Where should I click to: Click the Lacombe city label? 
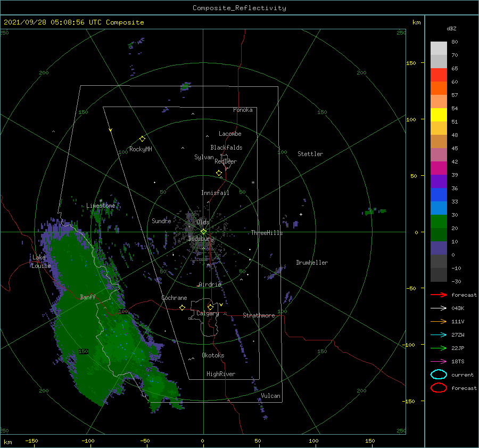point(230,134)
